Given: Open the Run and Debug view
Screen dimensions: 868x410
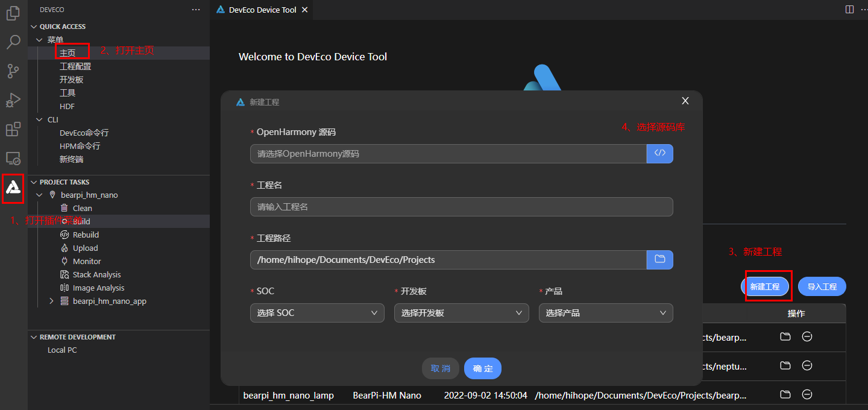Looking at the screenshot, I should 13,100.
